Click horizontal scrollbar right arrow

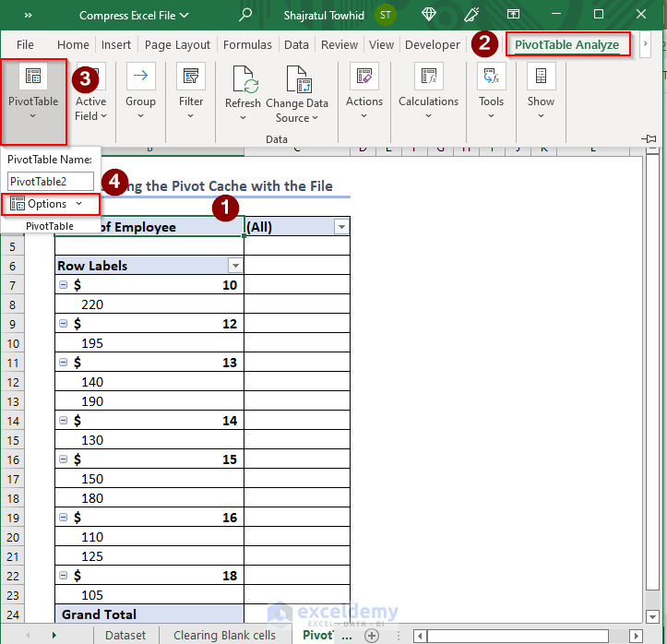[x=636, y=636]
